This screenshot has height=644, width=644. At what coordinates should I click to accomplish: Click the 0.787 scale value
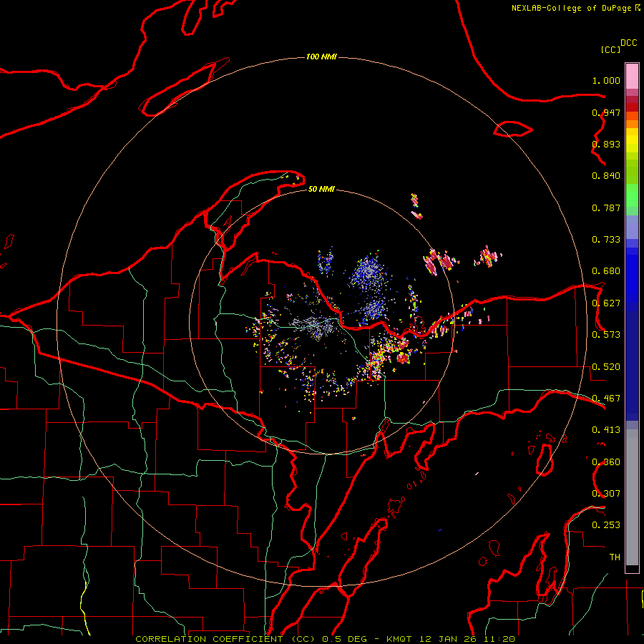point(606,208)
